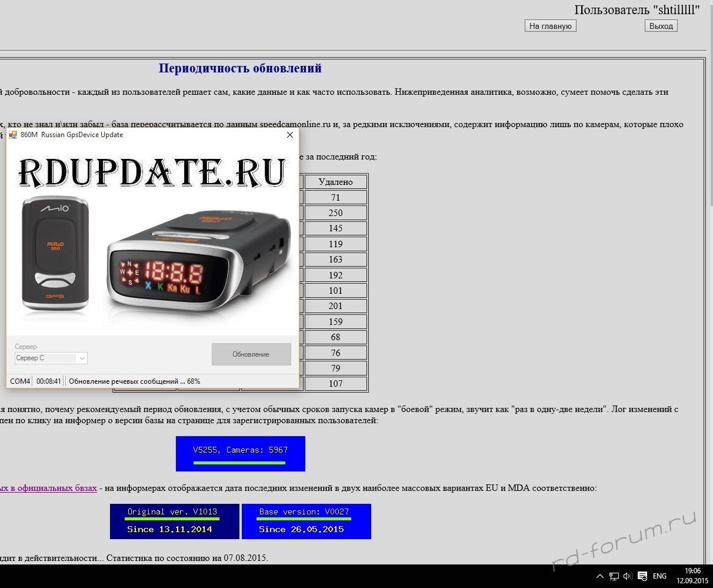This screenshot has height=588, width=713.
Task: Click the 860M updater window icon
Action: (13, 135)
